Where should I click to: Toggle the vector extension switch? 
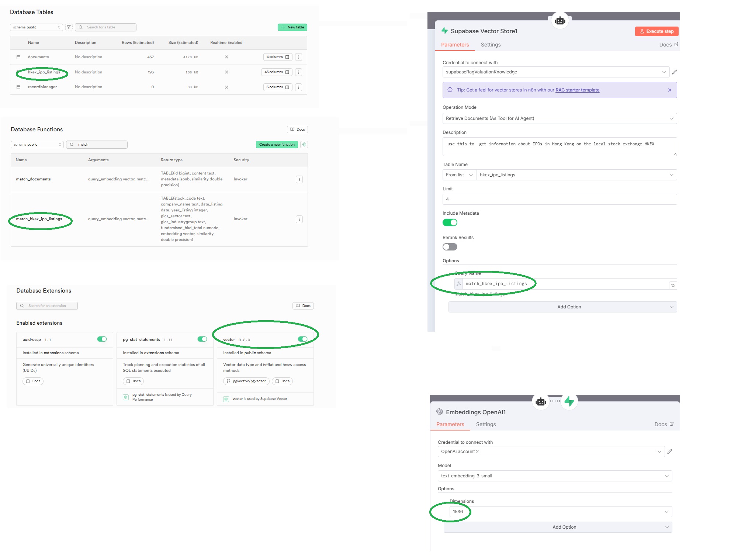point(303,339)
